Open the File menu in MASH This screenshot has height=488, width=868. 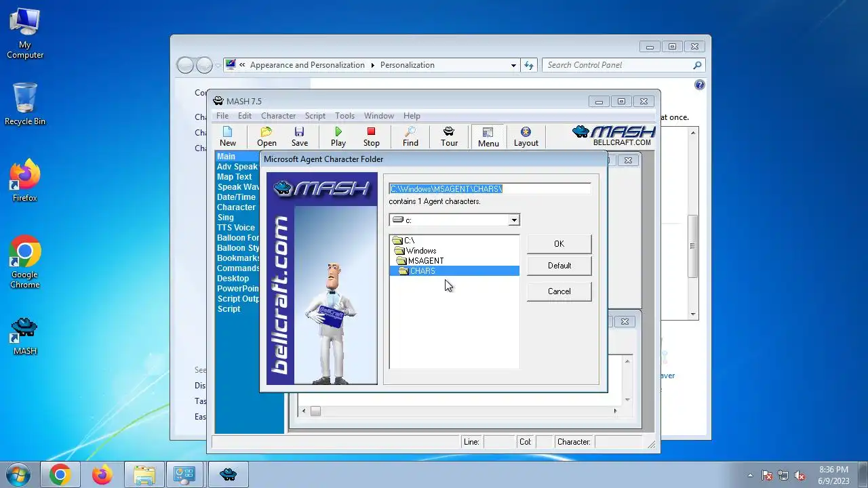(x=222, y=116)
